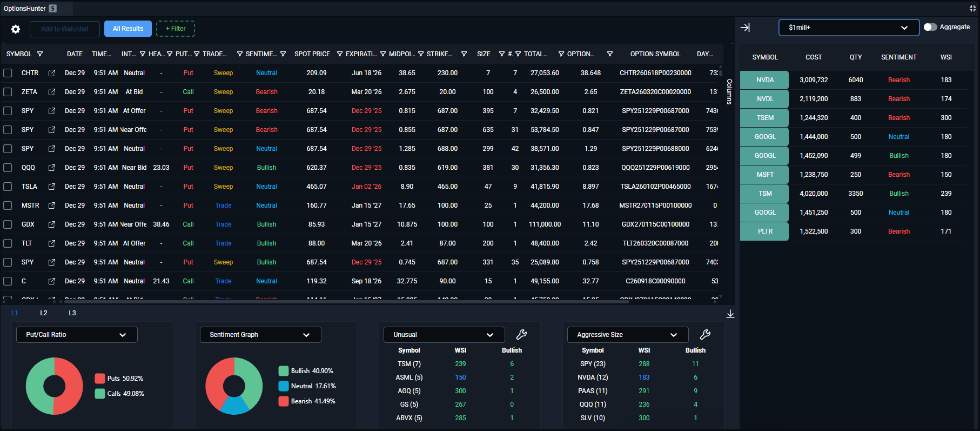The width and height of the screenshot is (980, 431).
Task: Check the QQQ row checkbox
Action: pos(8,168)
